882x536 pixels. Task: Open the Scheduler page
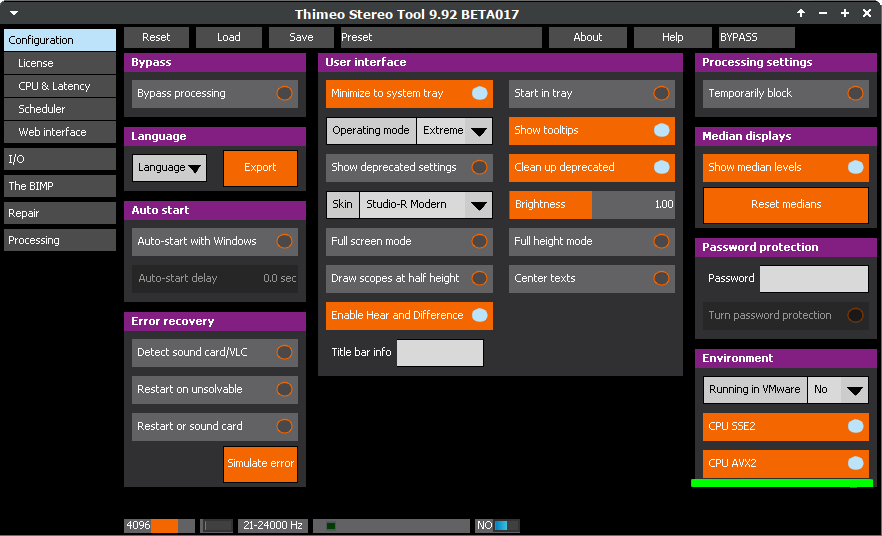coord(60,109)
